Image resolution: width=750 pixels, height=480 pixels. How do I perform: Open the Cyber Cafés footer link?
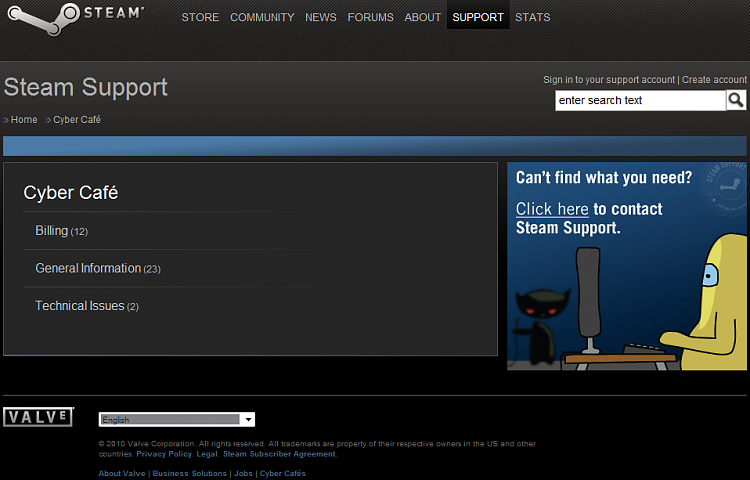283,473
